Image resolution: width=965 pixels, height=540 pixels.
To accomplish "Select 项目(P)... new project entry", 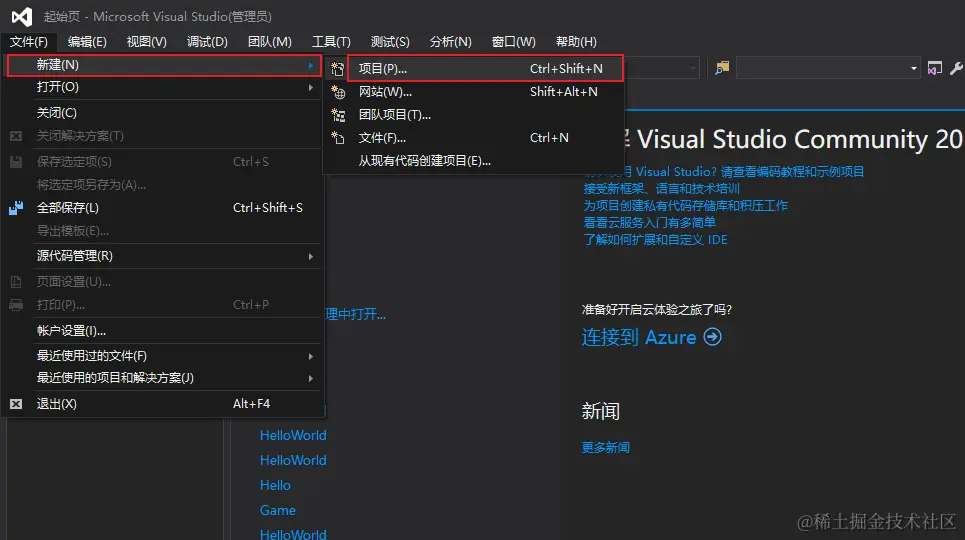I will click(x=485, y=68).
